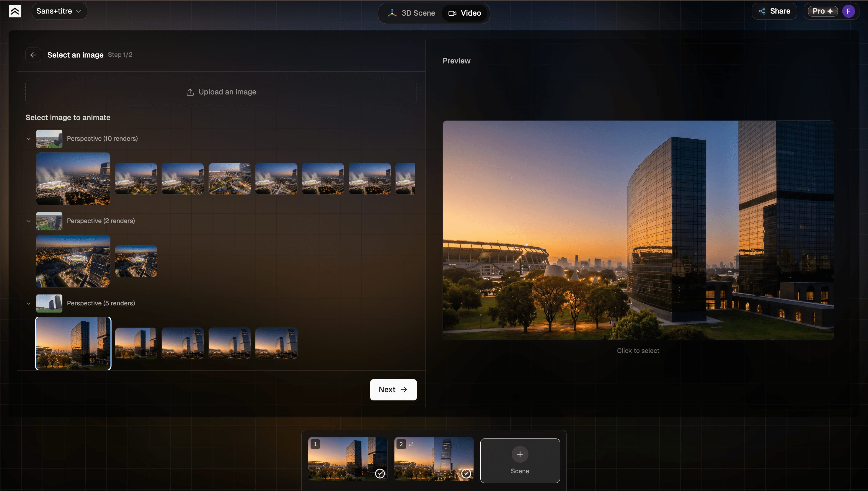Click the Preview heading
This screenshot has width=868, height=491.
(456, 61)
